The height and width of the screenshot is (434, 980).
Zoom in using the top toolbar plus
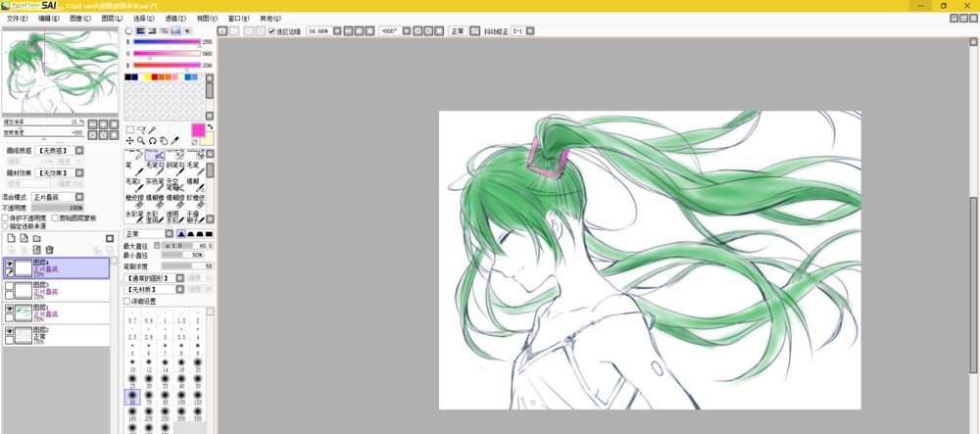pos(360,30)
